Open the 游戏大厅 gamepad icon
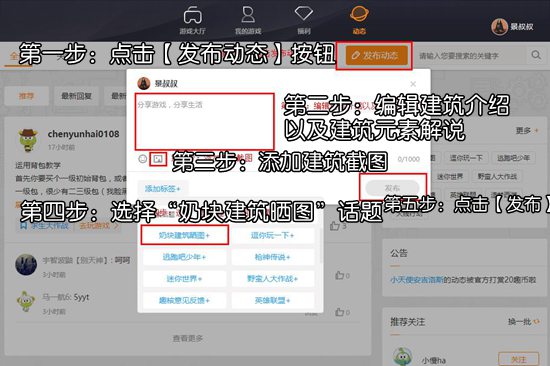Viewport: 550px width, 366px height. click(193, 15)
